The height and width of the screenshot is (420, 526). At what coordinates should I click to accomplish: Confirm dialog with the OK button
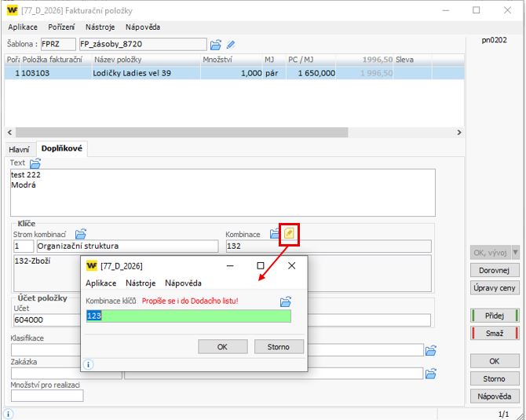[x=222, y=346]
